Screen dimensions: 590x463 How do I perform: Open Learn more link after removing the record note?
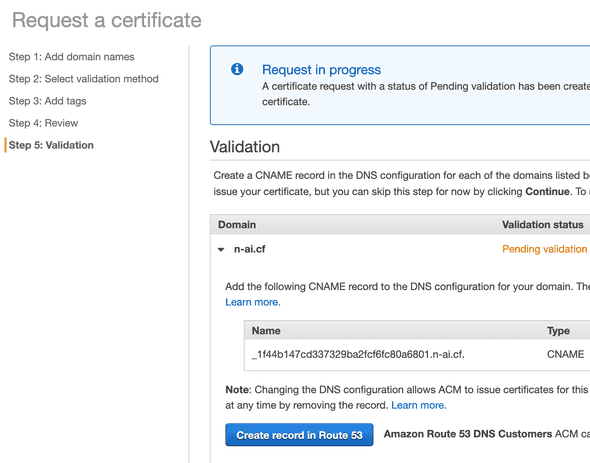[419, 405]
